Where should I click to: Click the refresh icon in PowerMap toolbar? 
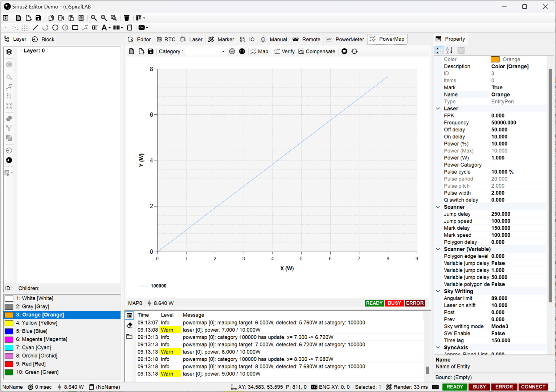[x=355, y=52]
